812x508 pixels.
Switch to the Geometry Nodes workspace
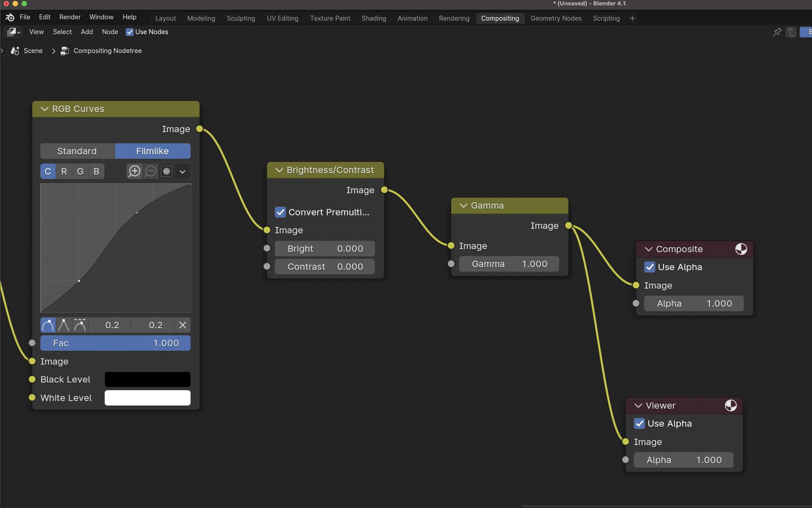pyautogui.click(x=556, y=18)
